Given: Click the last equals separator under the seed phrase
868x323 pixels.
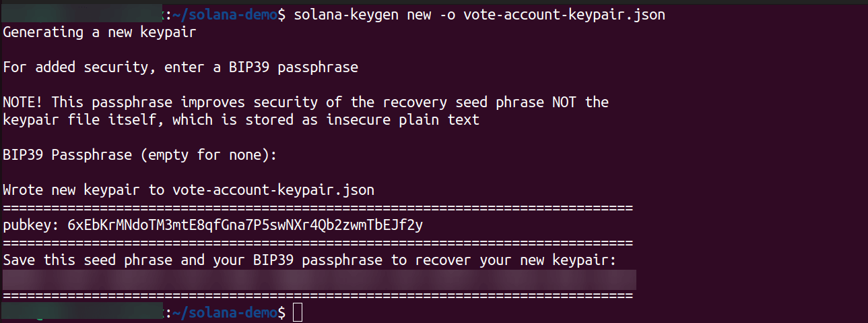Looking at the screenshot, I should coord(318,295).
